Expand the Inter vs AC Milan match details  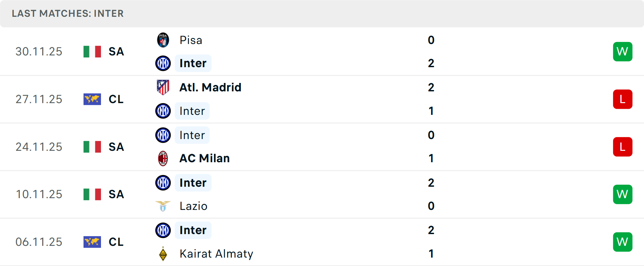[322, 147]
